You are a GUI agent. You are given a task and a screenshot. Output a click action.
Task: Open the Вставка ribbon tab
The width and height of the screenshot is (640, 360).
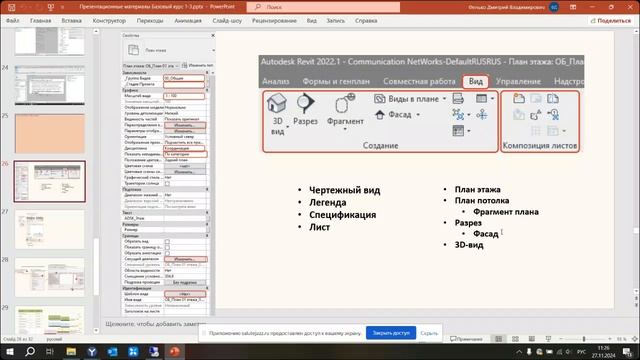[71, 20]
